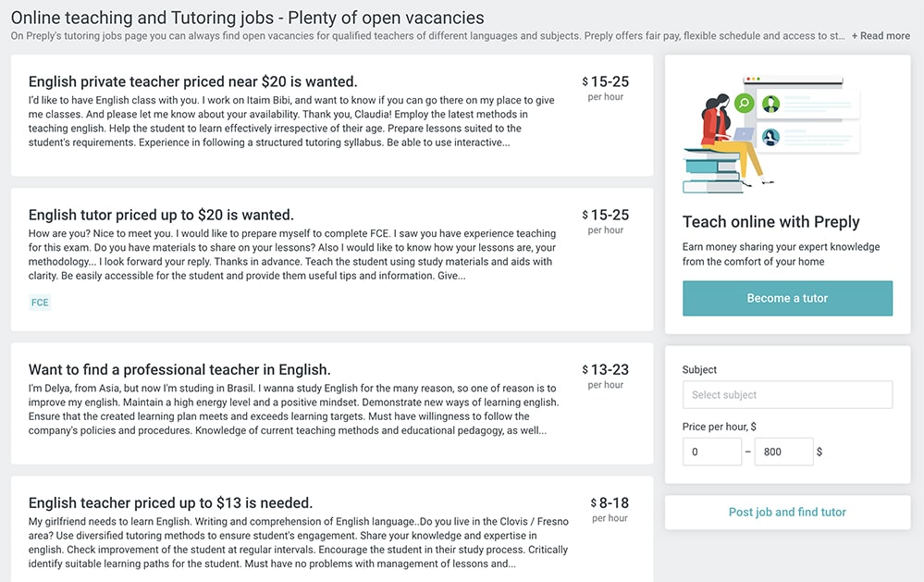The width and height of the screenshot is (924, 582).
Task: Click the green magnifier icon in the illustration
Action: coord(744,104)
